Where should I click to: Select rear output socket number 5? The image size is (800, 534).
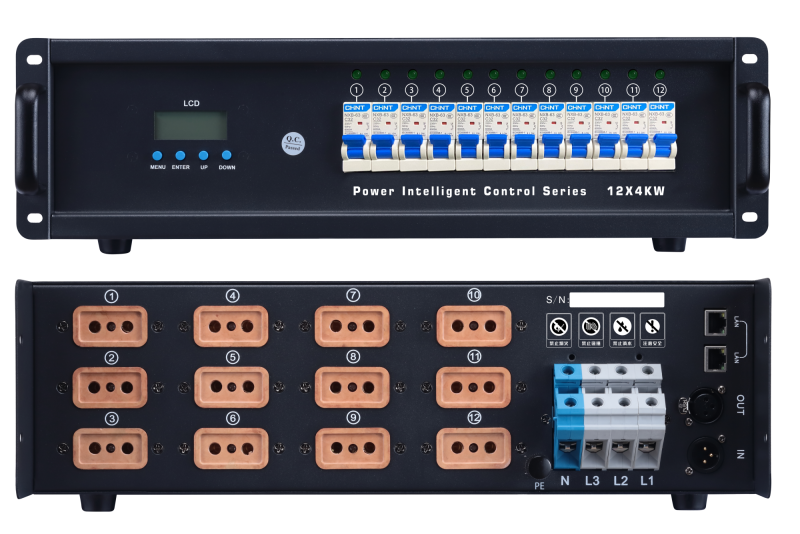(232, 387)
